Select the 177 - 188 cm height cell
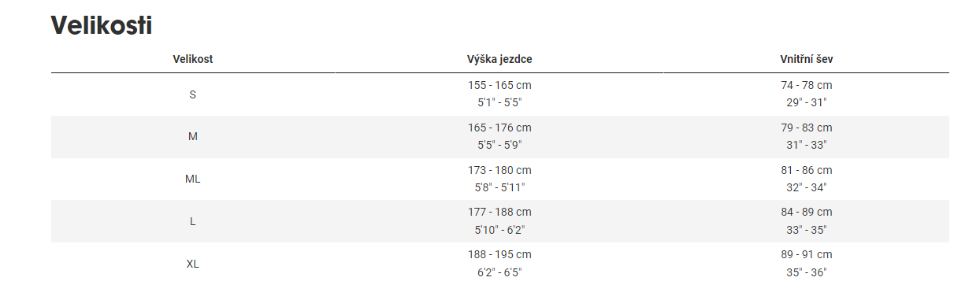The width and height of the screenshot is (980, 307). (499, 221)
